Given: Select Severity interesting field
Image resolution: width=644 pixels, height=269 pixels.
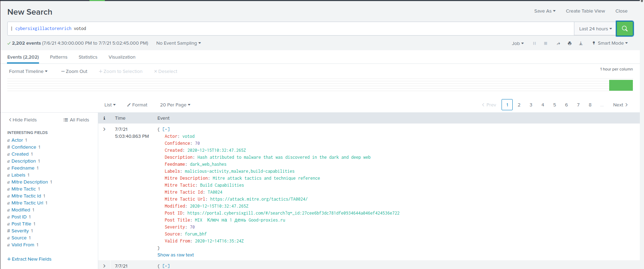Looking at the screenshot, I should pos(20,231).
